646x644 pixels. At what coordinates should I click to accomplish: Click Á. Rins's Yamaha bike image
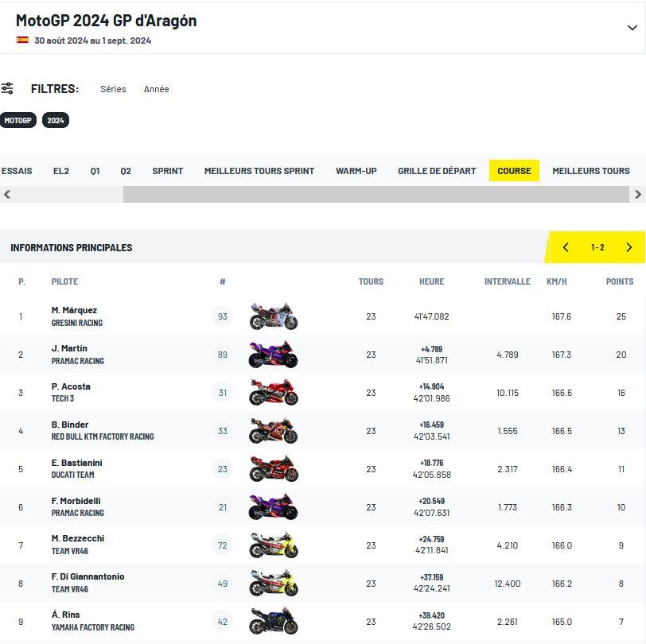point(273,621)
